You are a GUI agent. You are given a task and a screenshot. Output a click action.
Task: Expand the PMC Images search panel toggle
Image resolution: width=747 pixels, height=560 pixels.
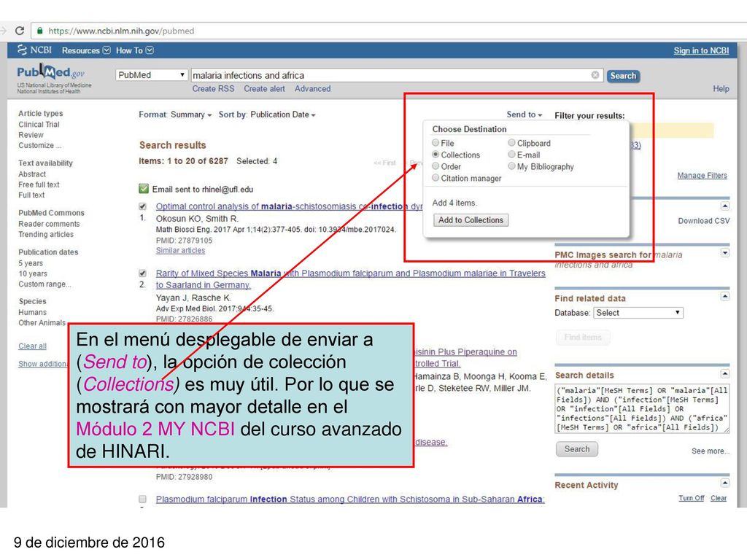(x=724, y=253)
